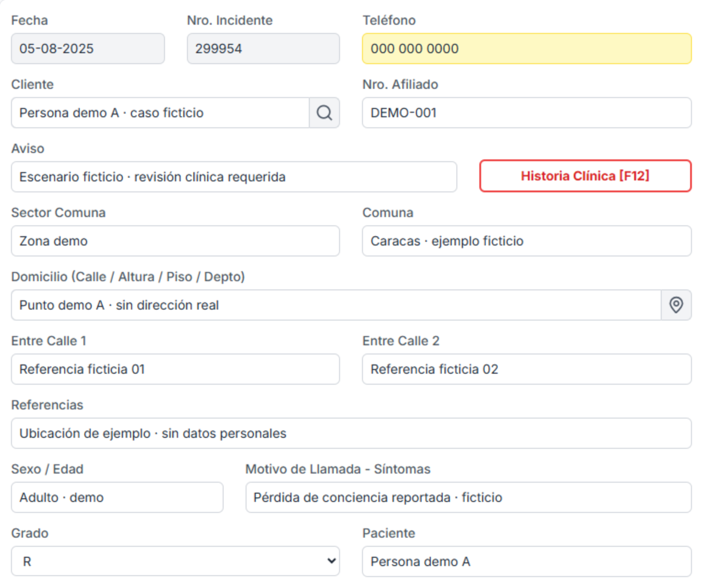
Task: Open map pin for Domicilio address
Action: tap(676, 305)
